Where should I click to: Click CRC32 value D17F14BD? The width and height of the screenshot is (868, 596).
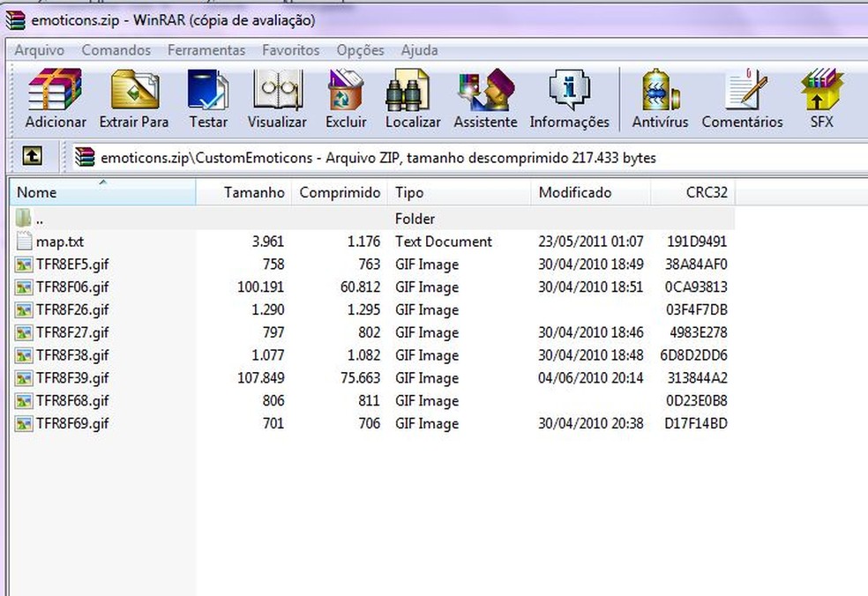tap(696, 423)
